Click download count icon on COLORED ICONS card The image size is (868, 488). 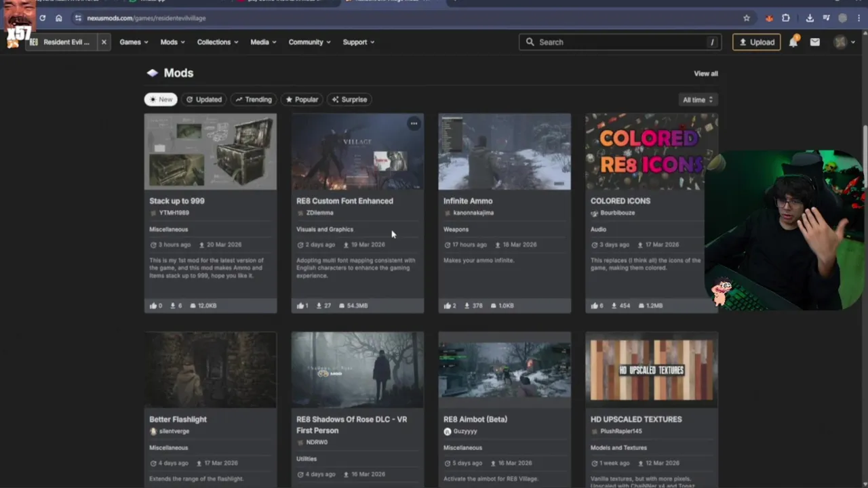click(x=614, y=306)
